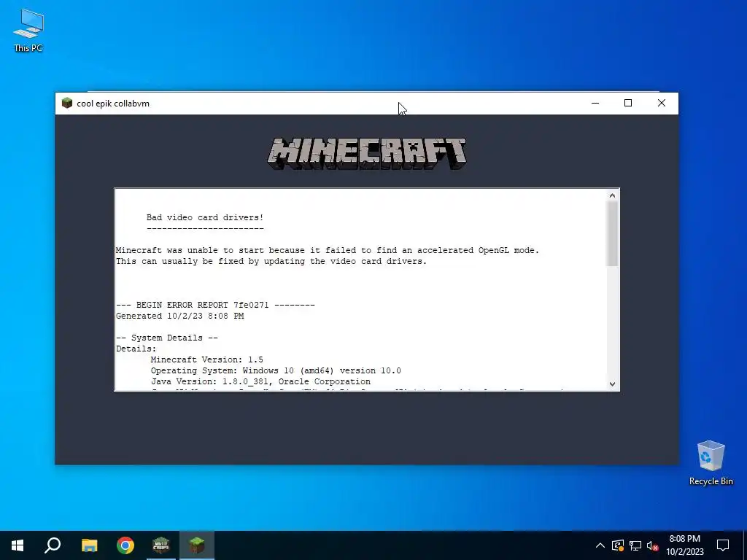
Task: Click the muted volume speaker icon
Action: pyautogui.click(x=653, y=545)
